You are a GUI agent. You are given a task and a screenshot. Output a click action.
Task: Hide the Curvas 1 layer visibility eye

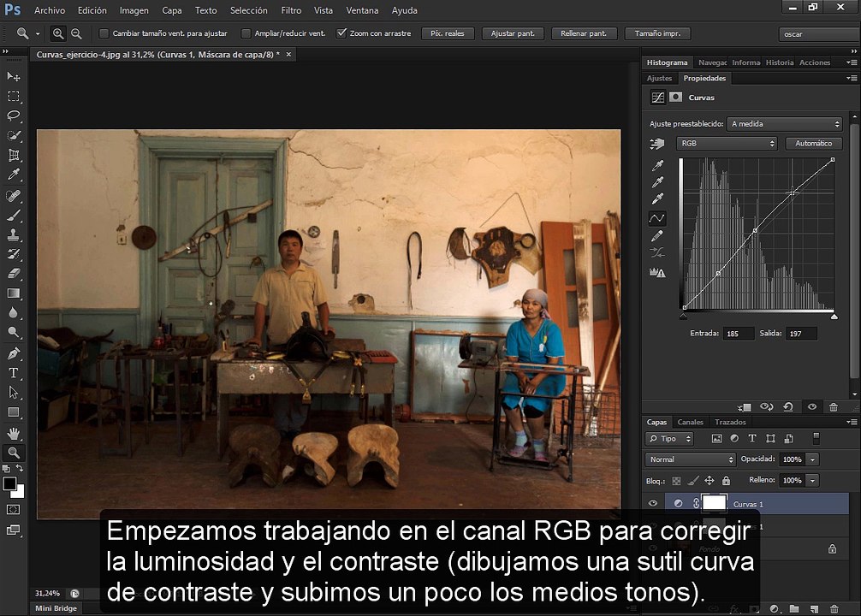[653, 503]
